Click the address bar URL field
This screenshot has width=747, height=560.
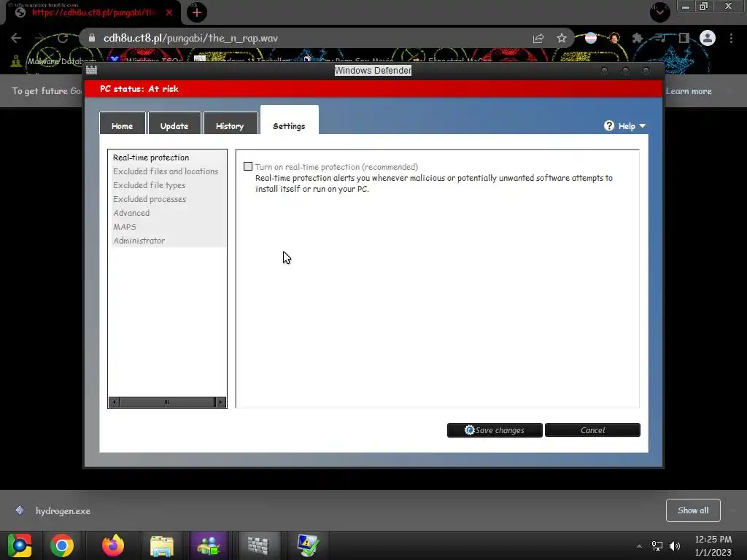click(x=305, y=38)
